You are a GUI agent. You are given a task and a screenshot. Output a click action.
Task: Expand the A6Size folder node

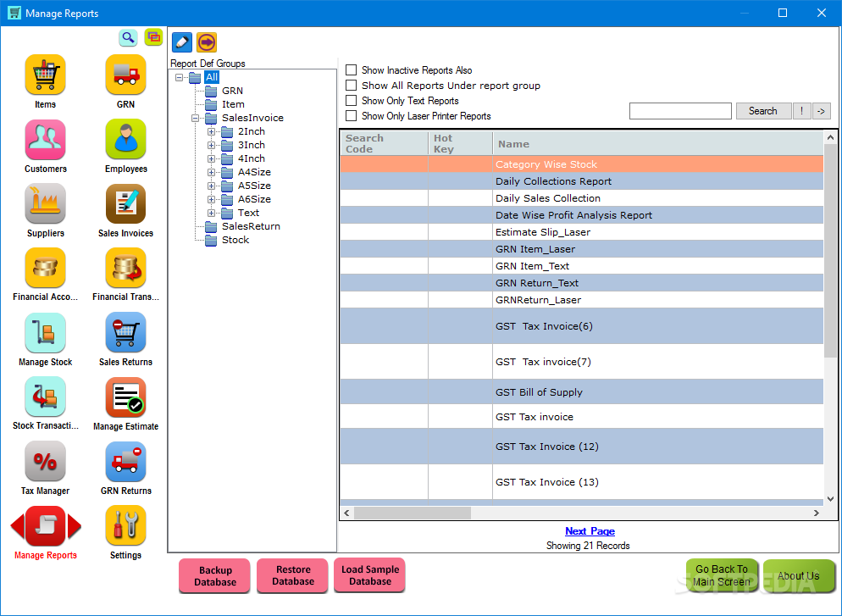pos(212,199)
